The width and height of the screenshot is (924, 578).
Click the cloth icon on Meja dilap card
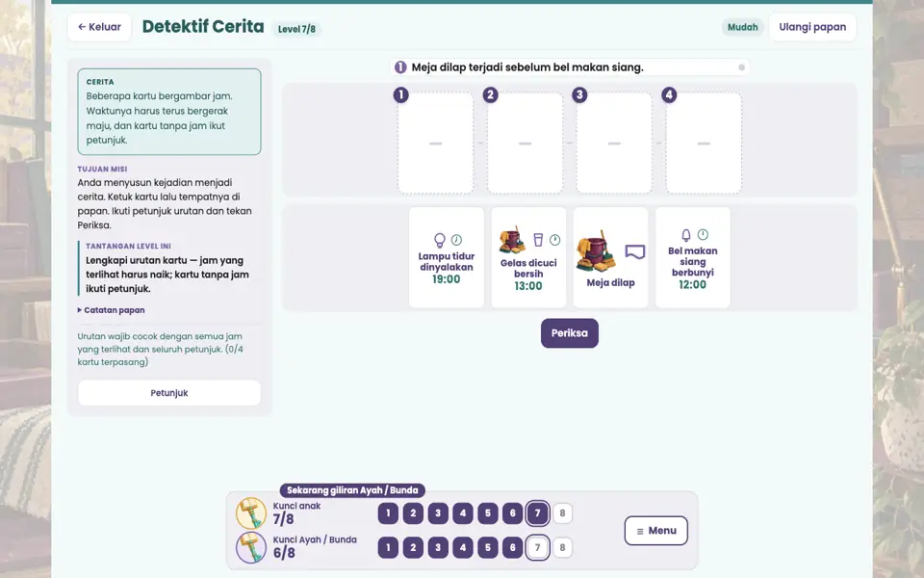click(x=634, y=251)
